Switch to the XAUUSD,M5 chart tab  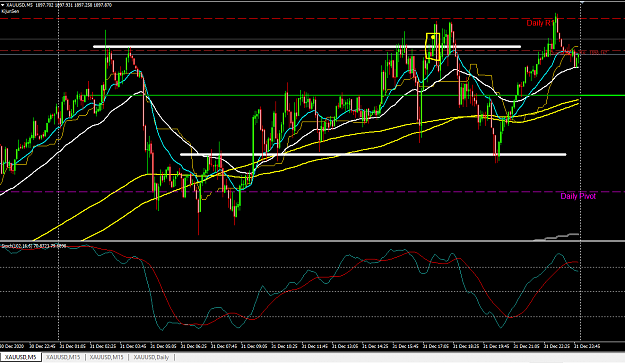(x=20, y=357)
